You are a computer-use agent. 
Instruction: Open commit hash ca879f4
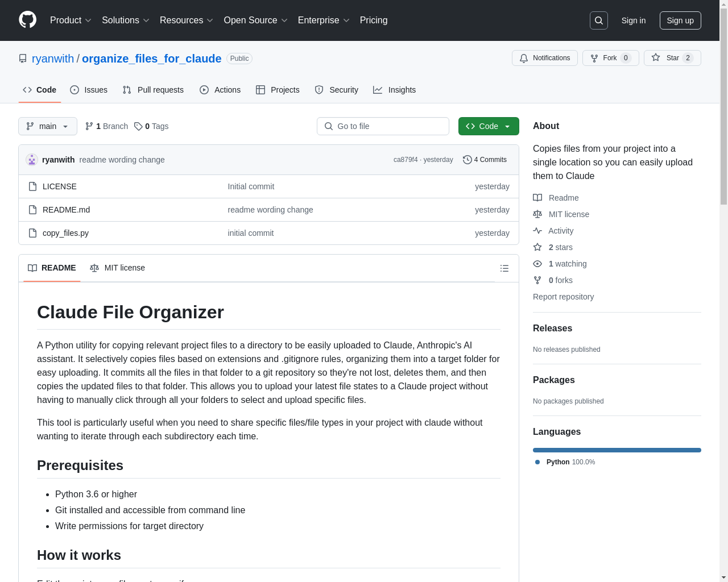[406, 160]
